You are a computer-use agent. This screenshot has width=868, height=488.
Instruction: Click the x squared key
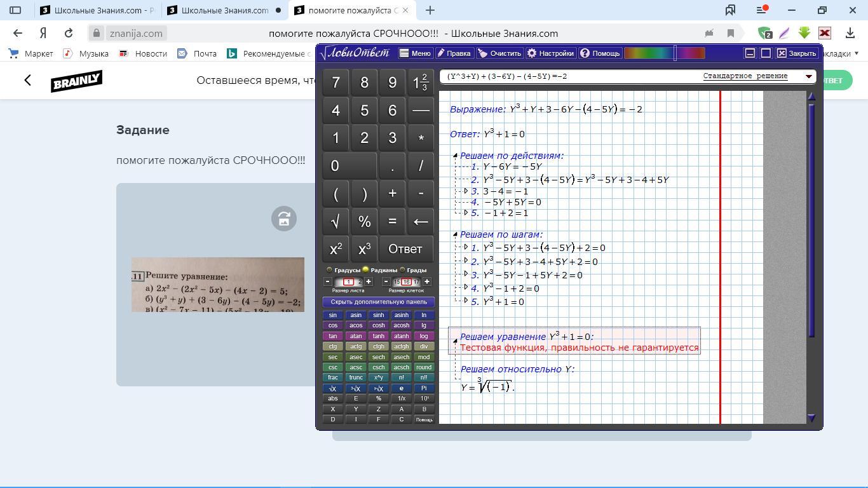pyautogui.click(x=336, y=249)
